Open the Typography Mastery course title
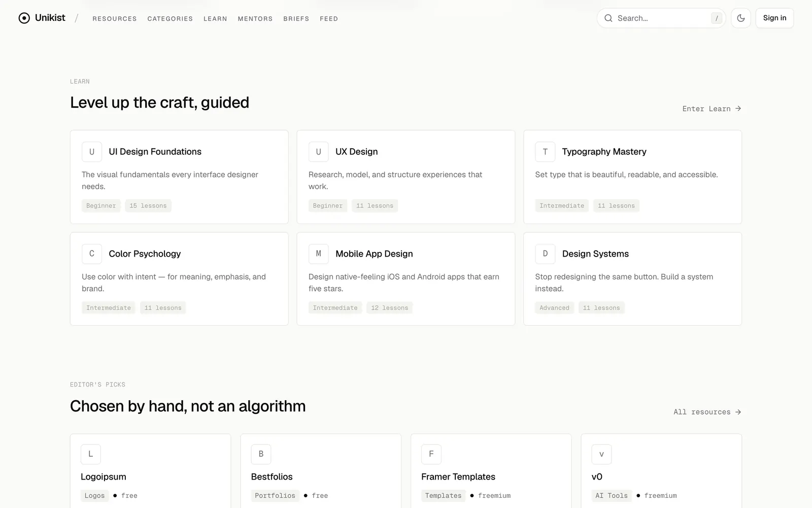The width and height of the screenshot is (812, 508). point(604,152)
